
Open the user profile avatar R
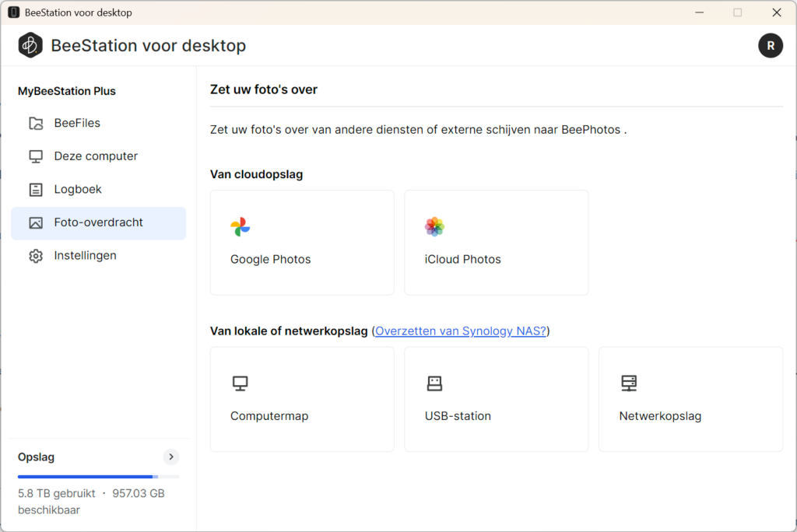tap(770, 46)
